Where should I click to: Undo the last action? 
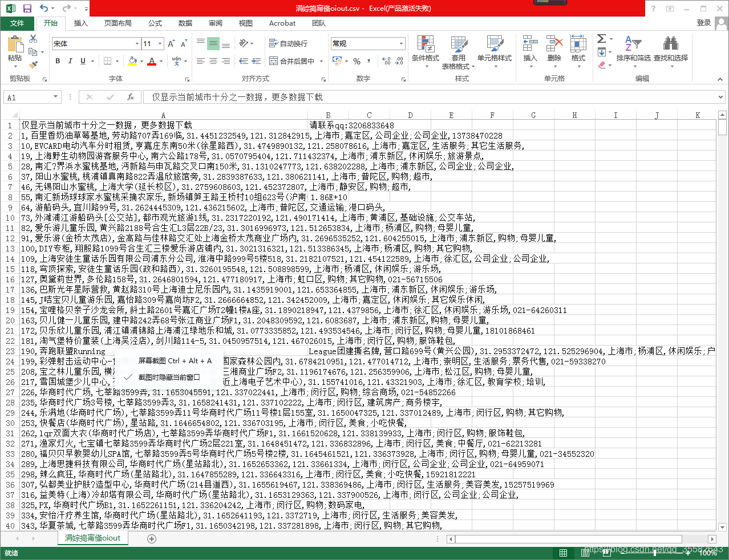click(44, 9)
